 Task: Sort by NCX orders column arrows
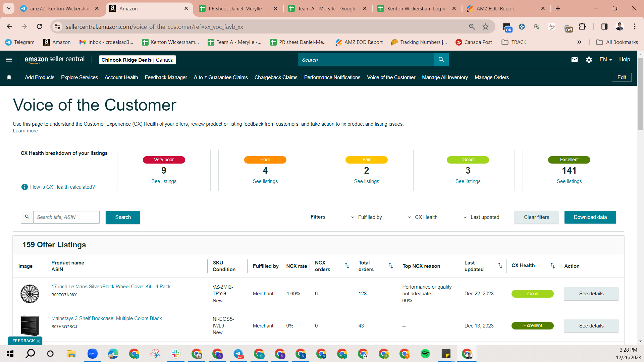[347, 266]
